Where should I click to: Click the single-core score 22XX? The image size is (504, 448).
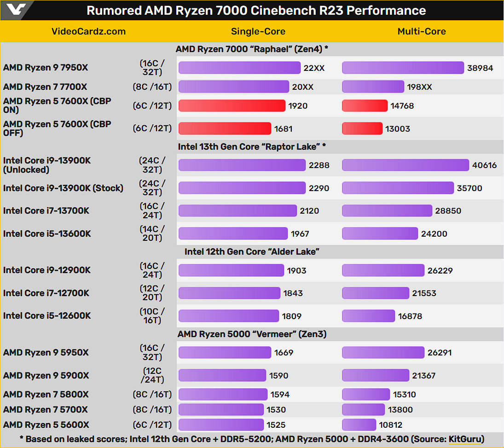pos(314,68)
